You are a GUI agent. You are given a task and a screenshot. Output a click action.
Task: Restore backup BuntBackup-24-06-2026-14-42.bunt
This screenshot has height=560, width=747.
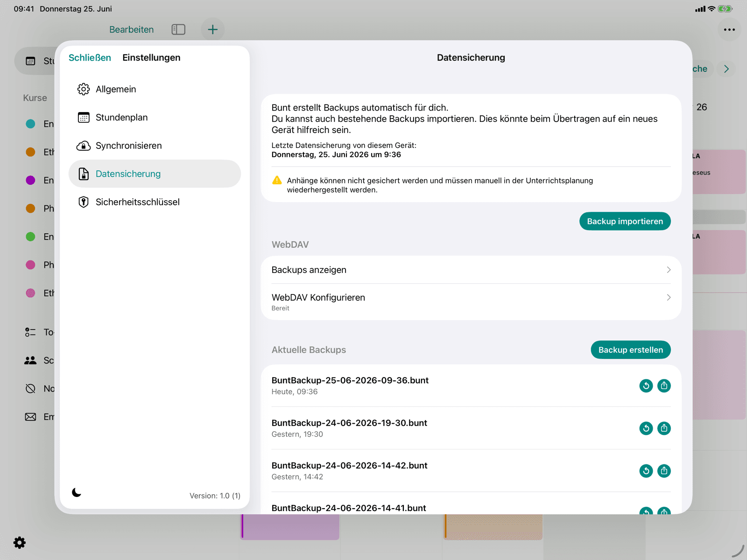click(646, 471)
